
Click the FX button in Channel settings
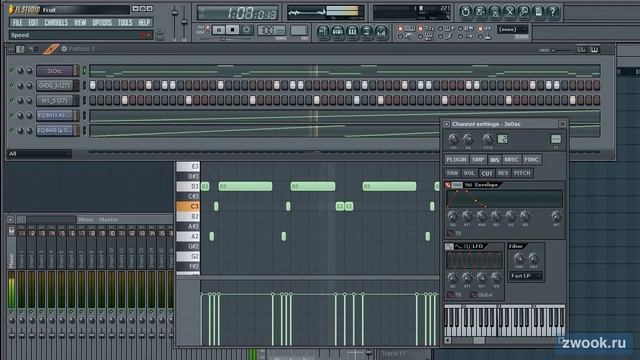(x=556, y=139)
